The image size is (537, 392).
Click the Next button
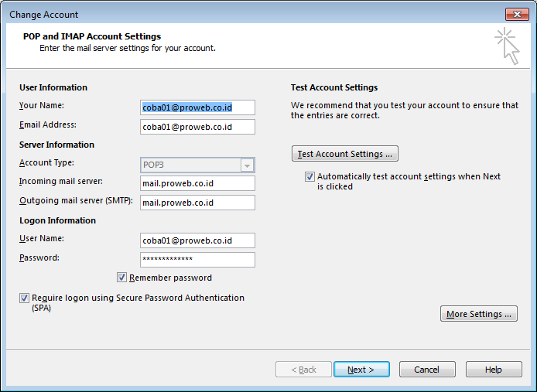(361, 370)
